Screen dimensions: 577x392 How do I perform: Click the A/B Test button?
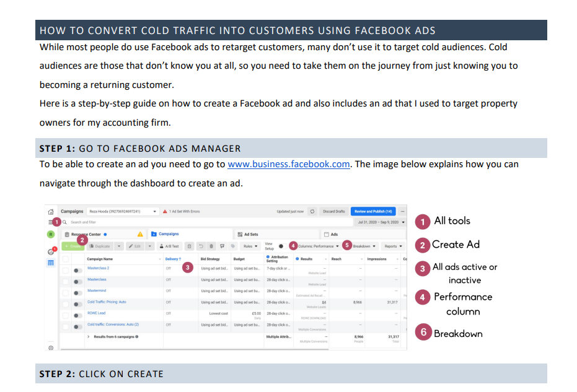click(x=169, y=246)
